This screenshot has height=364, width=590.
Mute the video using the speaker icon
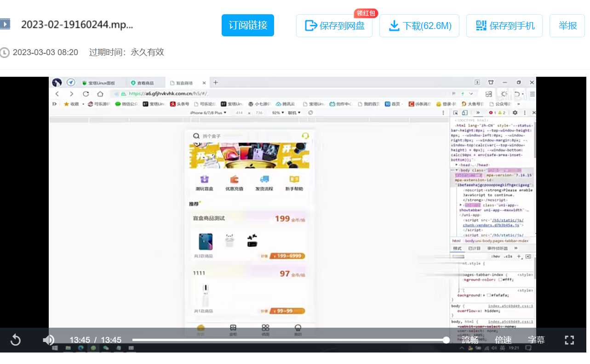click(48, 340)
